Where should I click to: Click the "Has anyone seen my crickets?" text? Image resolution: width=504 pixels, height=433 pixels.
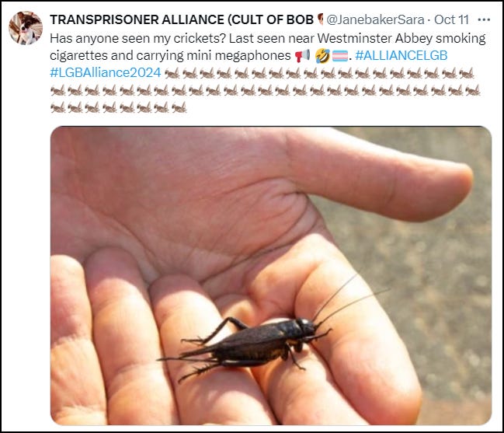(138, 39)
